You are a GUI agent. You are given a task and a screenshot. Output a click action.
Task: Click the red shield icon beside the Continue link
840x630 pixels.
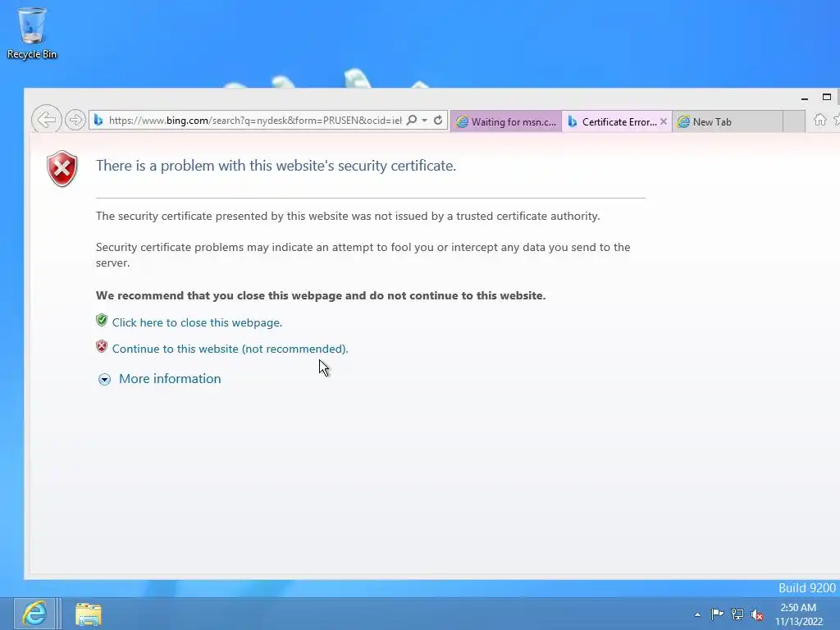coord(102,347)
